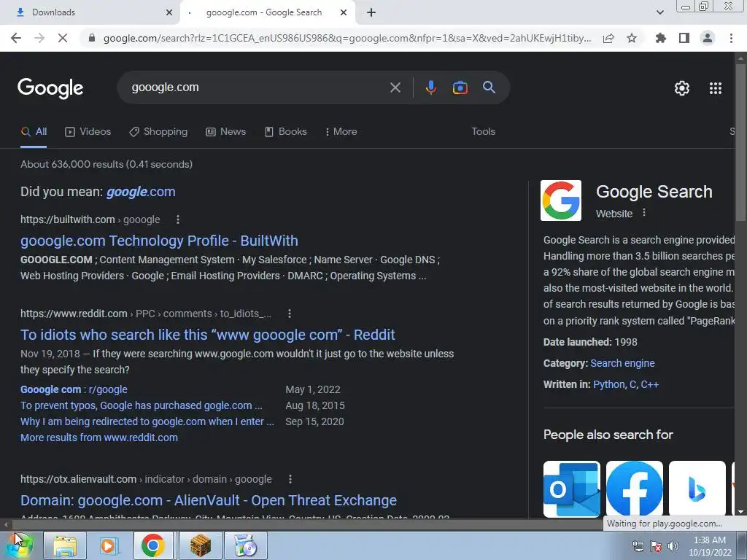Open 'Why I am being redirected' link

point(147,422)
